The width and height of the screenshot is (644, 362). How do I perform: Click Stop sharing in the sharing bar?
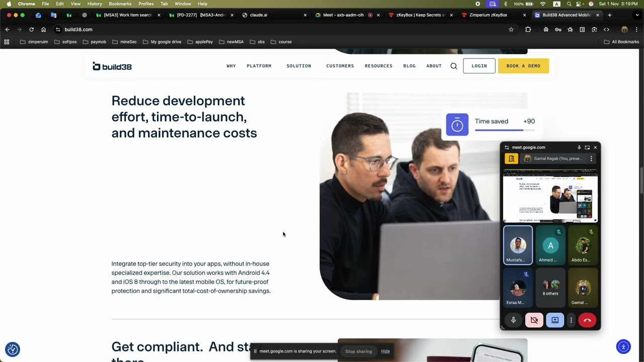tap(359, 351)
